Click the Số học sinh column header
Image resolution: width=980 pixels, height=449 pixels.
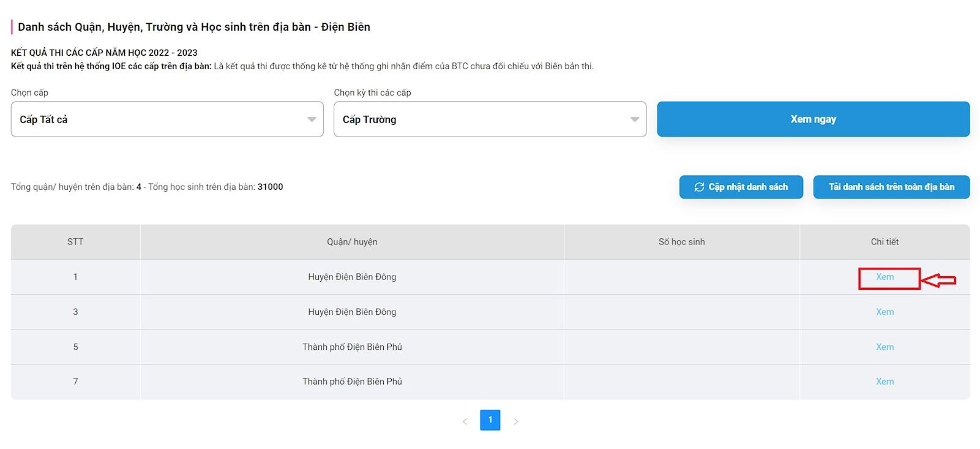point(681,242)
